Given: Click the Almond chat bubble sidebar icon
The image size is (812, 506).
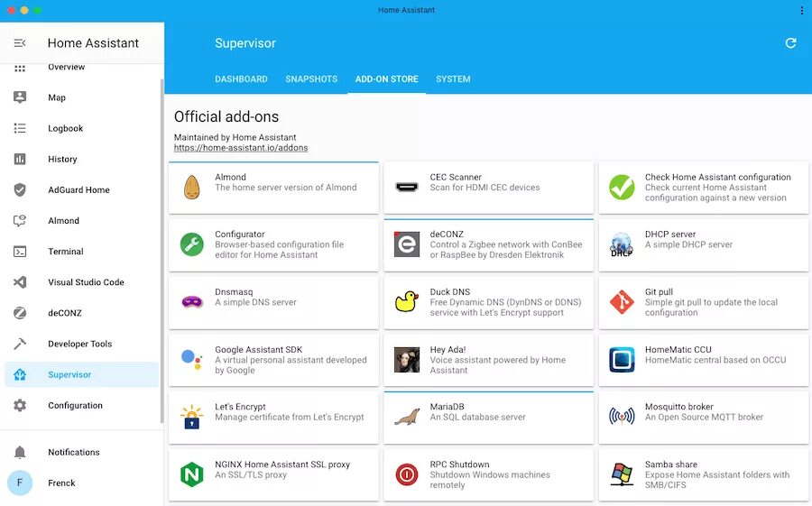Looking at the screenshot, I should (20, 221).
